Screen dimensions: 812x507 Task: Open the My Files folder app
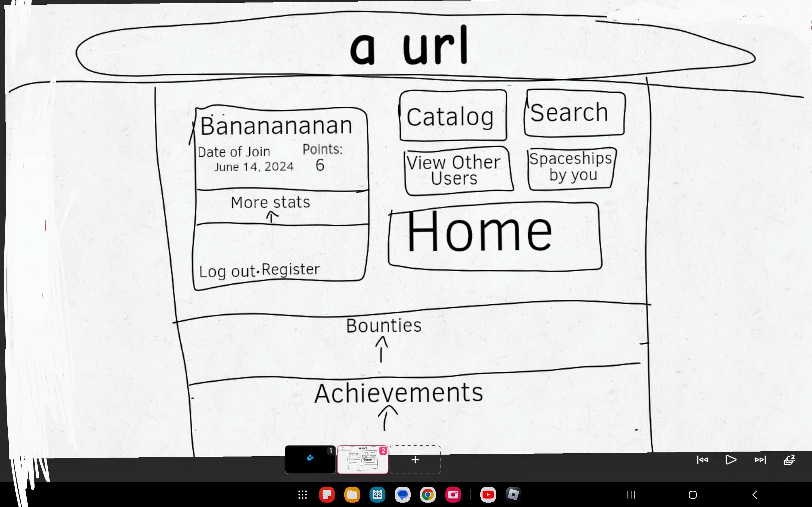tap(352, 495)
